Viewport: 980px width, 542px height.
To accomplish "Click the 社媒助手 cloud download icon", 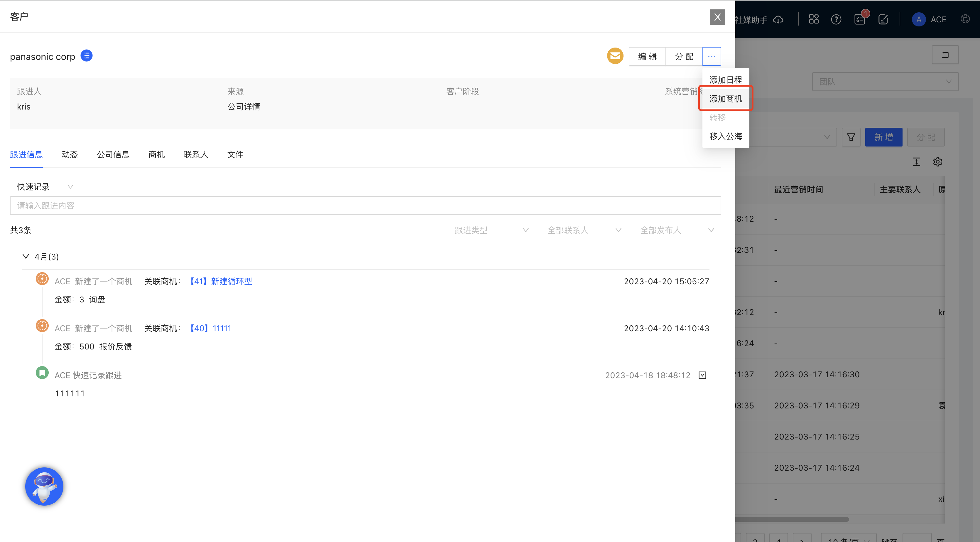I will [778, 19].
